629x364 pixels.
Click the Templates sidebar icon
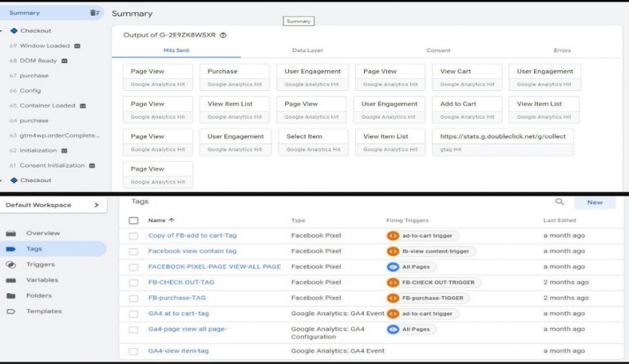coord(11,311)
